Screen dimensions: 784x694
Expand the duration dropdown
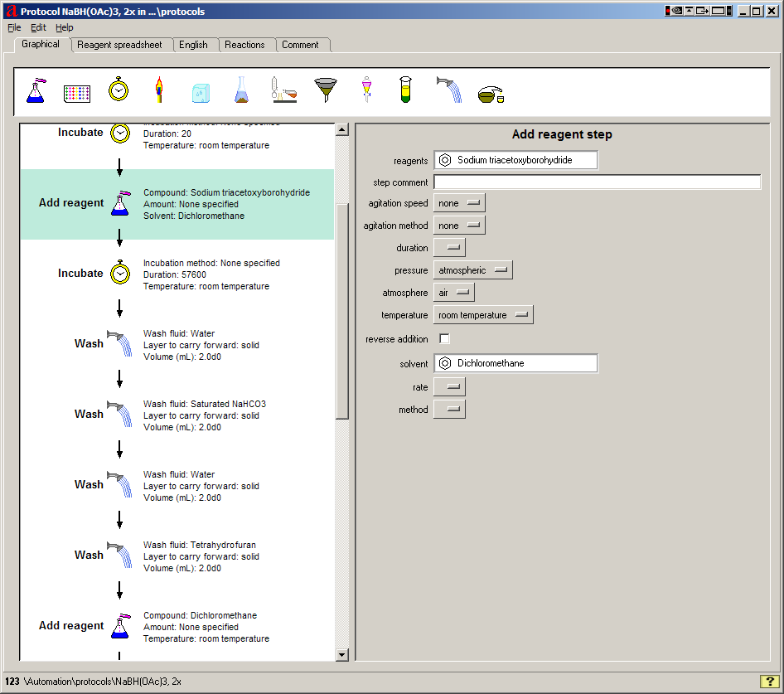coord(449,248)
